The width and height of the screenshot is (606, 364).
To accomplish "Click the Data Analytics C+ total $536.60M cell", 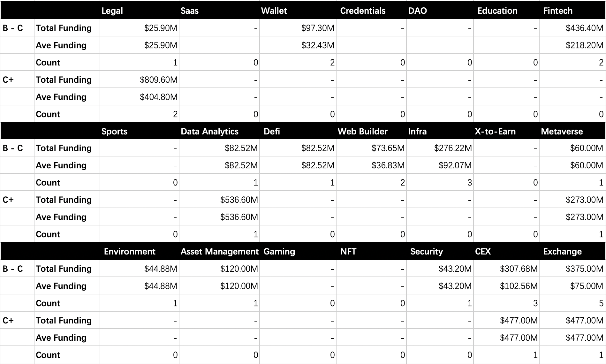I will (219, 200).
